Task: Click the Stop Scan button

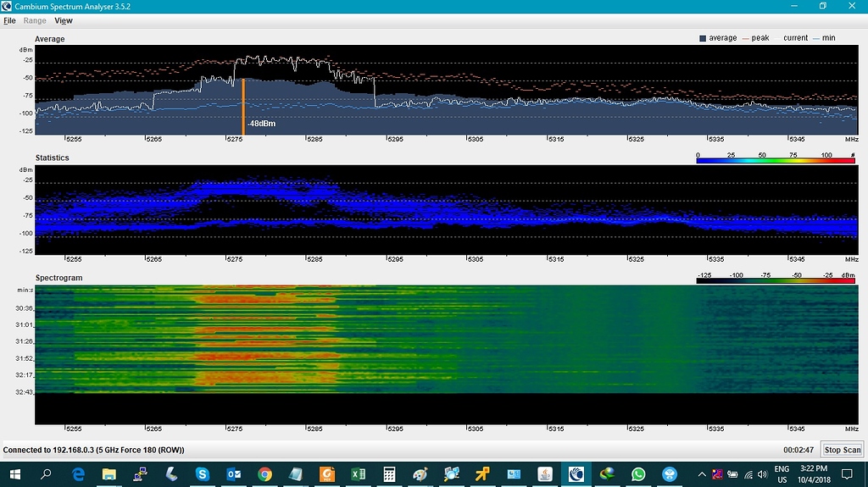Action: [842, 450]
